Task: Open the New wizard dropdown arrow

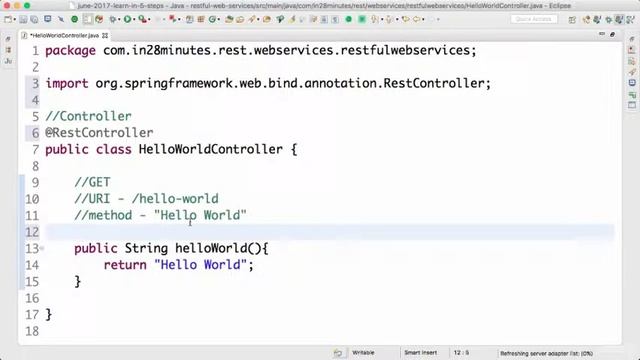Action: (x=15, y=20)
